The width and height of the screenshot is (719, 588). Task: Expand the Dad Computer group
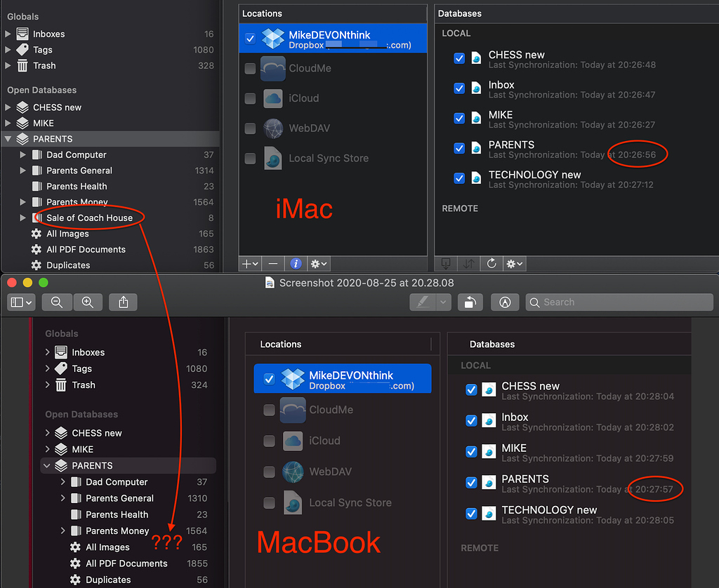pos(21,154)
